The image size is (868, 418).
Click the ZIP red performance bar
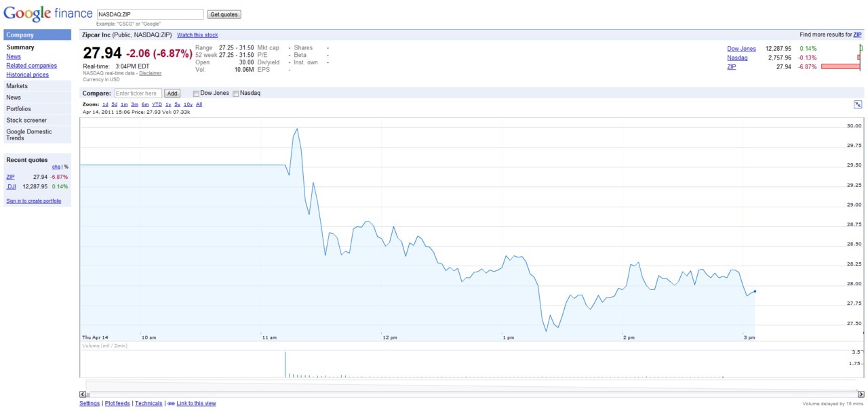[840, 67]
